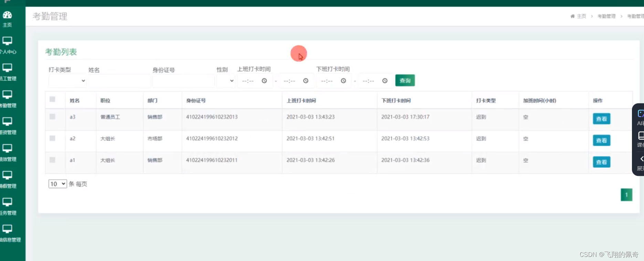Click clock icon of 下班打卡时间 start field
Screen dimensions: 644x261
(x=344, y=81)
